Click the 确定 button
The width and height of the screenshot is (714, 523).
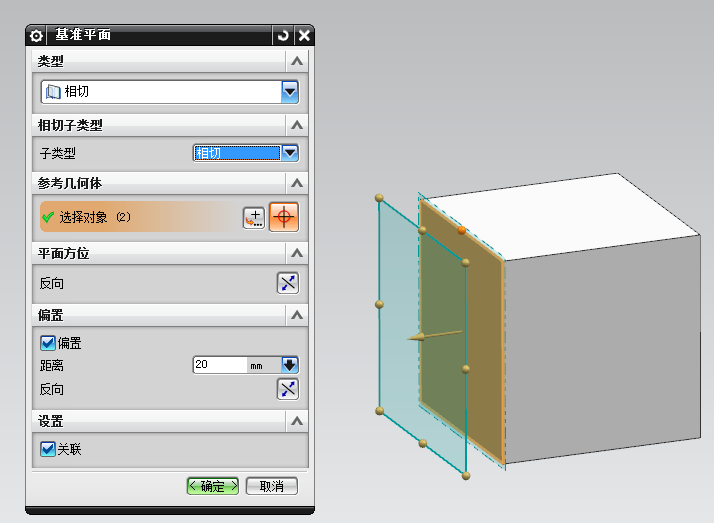213,486
